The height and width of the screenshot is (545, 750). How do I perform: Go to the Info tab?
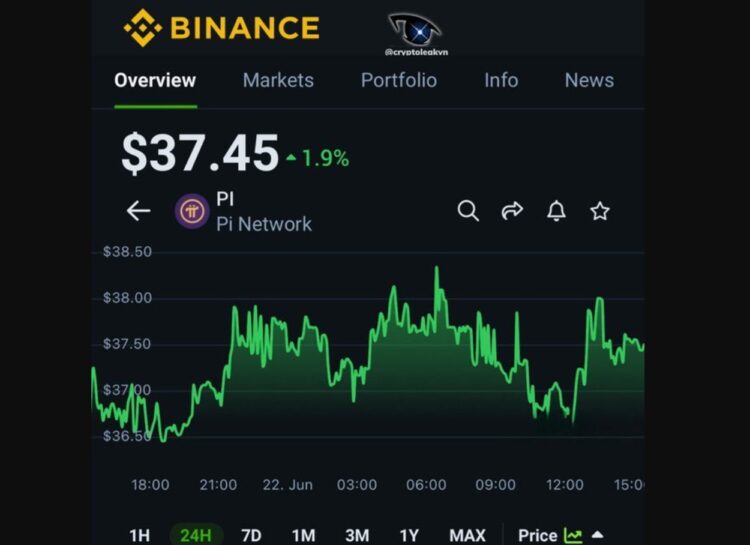[501, 81]
